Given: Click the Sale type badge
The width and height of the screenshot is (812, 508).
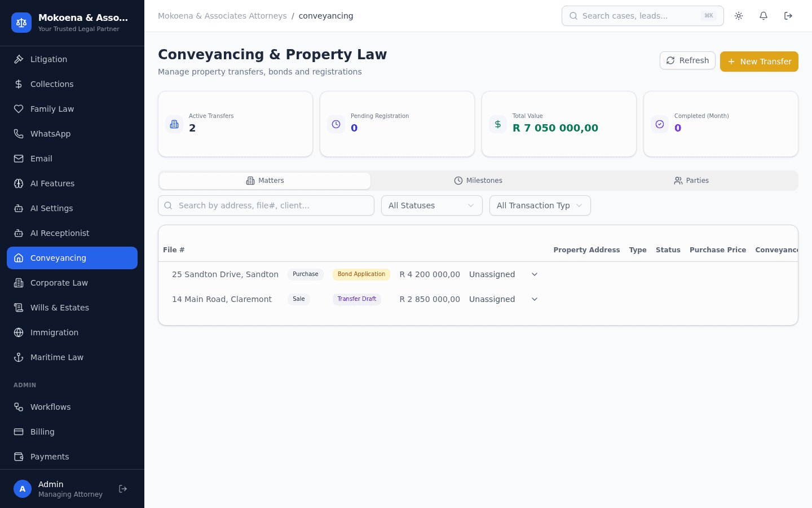Looking at the screenshot, I should [299, 299].
